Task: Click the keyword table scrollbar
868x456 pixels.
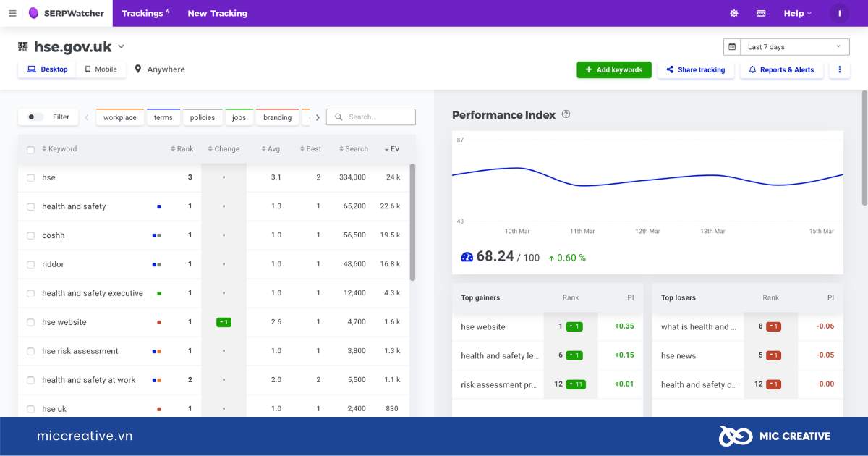Action: pos(412,221)
